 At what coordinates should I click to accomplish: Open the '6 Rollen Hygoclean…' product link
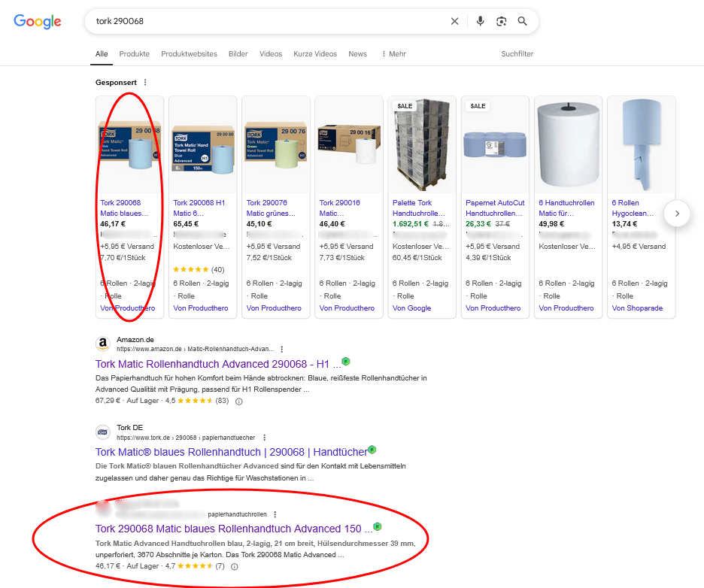pos(634,208)
